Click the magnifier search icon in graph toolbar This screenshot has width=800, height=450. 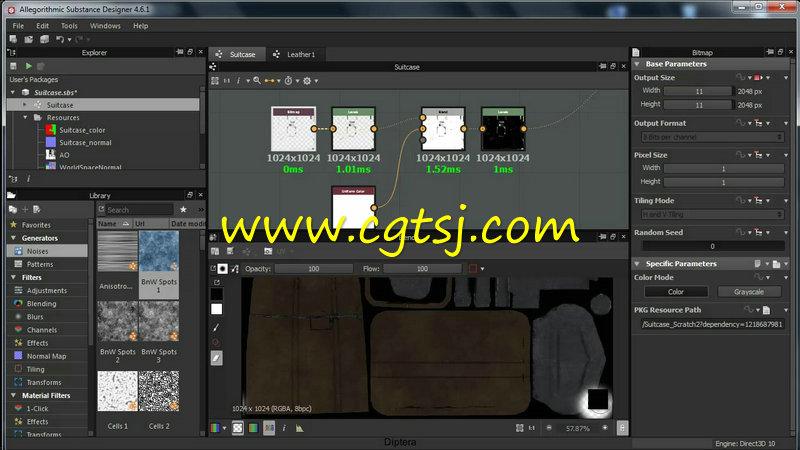pos(257,81)
